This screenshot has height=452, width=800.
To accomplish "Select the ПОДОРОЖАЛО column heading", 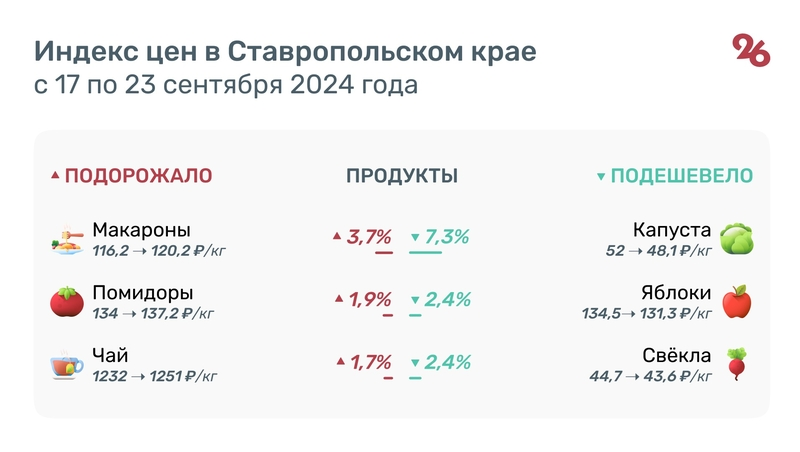I will tap(138, 176).
